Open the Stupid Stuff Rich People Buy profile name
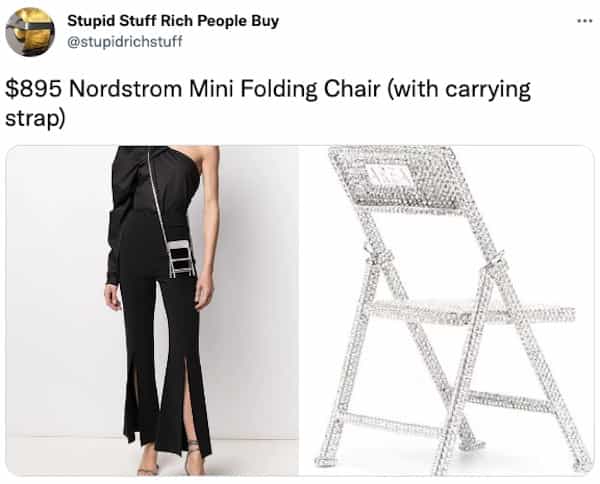Image resolution: width=600 pixels, height=484 pixels. 173,21
